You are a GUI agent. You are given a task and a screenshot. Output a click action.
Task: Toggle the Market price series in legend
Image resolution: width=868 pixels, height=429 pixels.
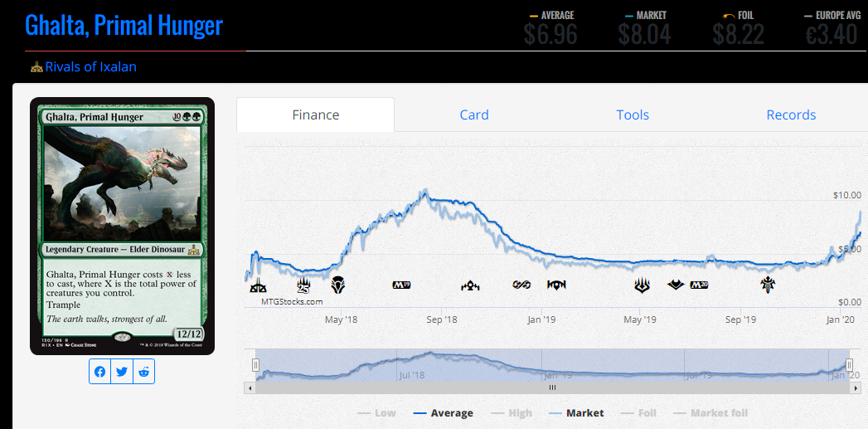coord(576,413)
